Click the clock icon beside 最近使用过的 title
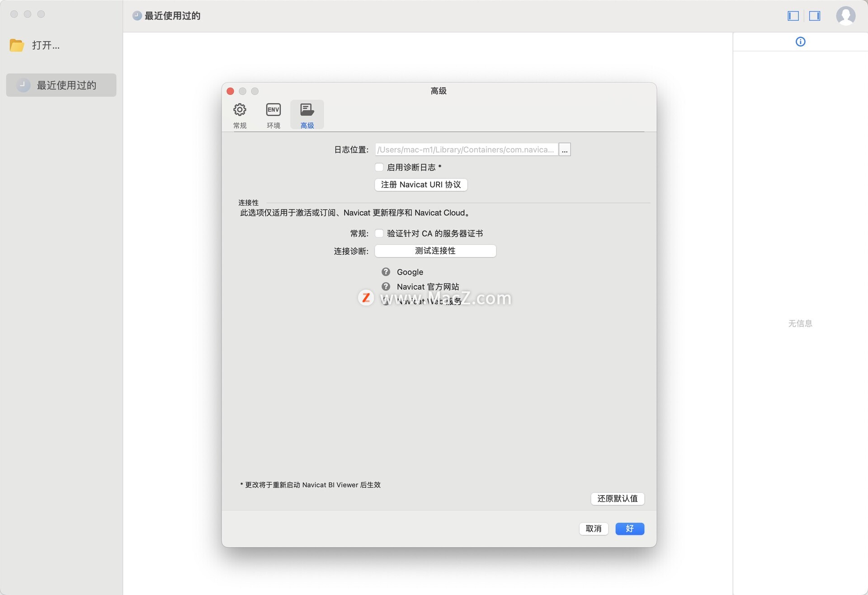868x595 pixels. click(137, 16)
